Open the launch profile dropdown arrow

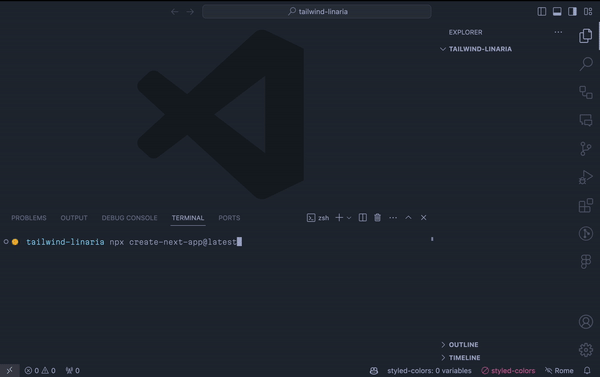(x=349, y=218)
